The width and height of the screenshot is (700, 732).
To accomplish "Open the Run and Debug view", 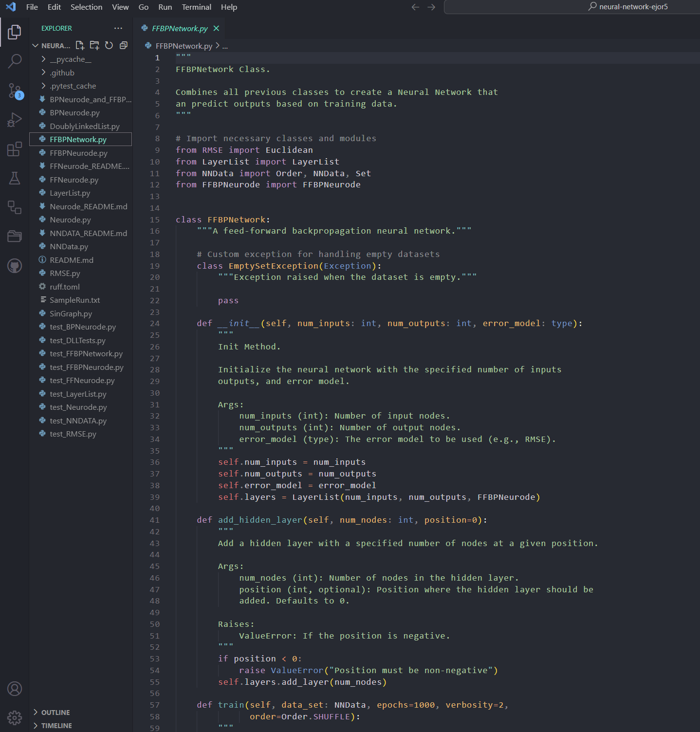I will [x=15, y=120].
